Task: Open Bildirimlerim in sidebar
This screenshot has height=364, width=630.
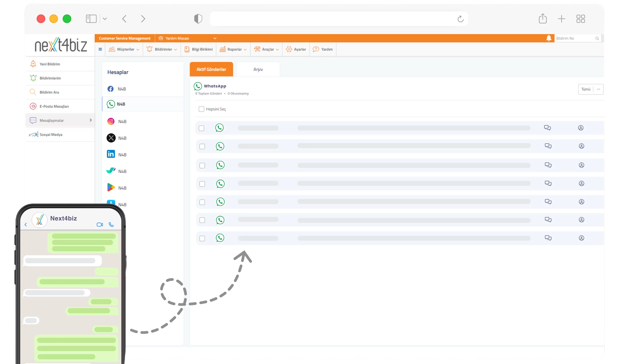Action: pyautogui.click(x=60, y=78)
